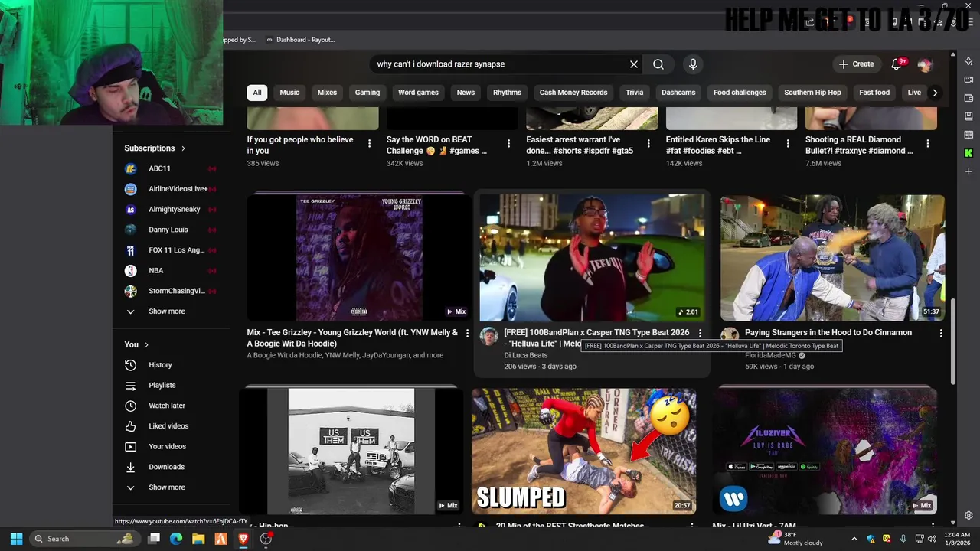Expand subscriptions with Show more
980x551 pixels.
[x=171, y=311]
